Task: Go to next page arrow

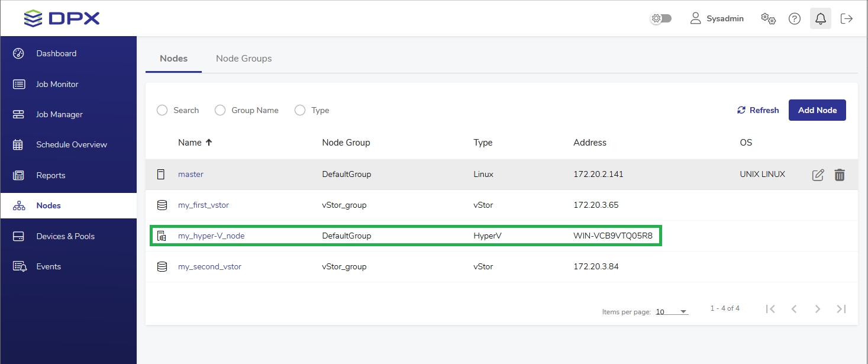Action: pos(817,309)
